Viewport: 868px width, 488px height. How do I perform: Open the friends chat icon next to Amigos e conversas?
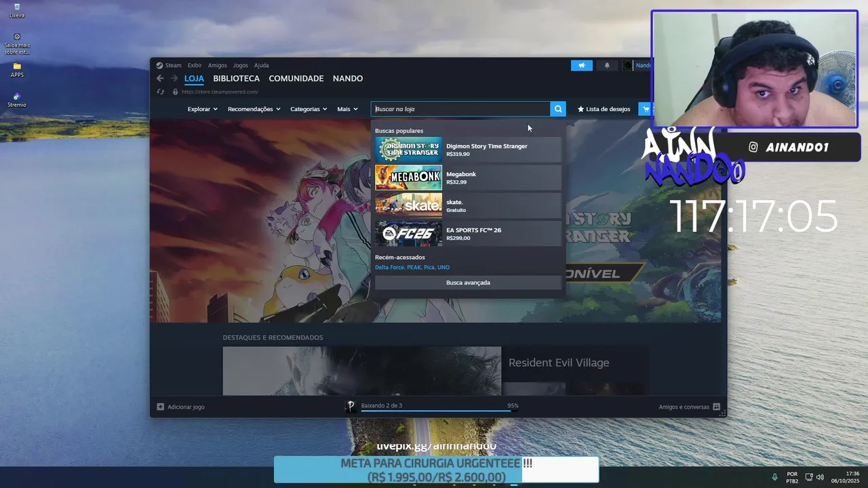coord(716,407)
